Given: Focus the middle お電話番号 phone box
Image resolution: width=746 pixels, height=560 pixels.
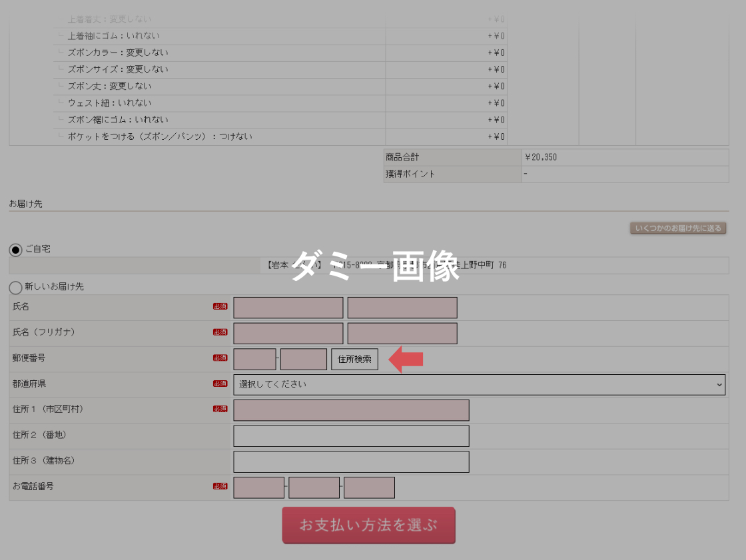Looking at the screenshot, I should (314, 487).
